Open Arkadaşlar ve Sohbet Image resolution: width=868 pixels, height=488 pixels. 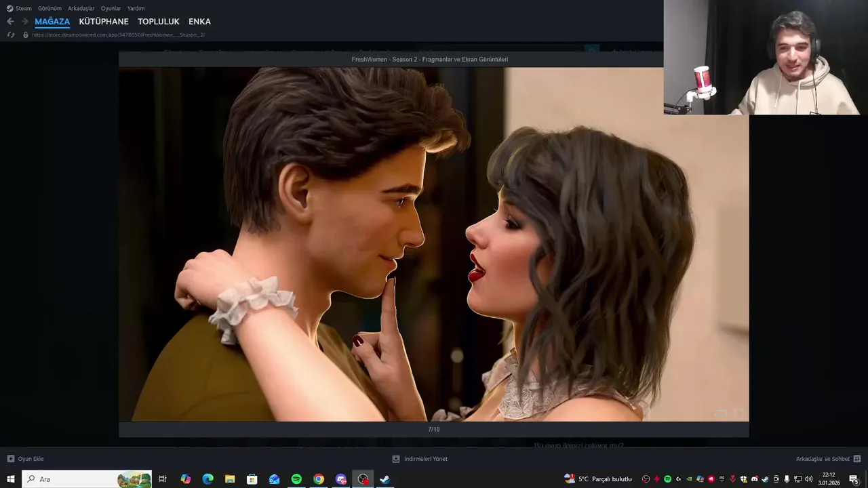pyautogui.click(x=823, y=459)
